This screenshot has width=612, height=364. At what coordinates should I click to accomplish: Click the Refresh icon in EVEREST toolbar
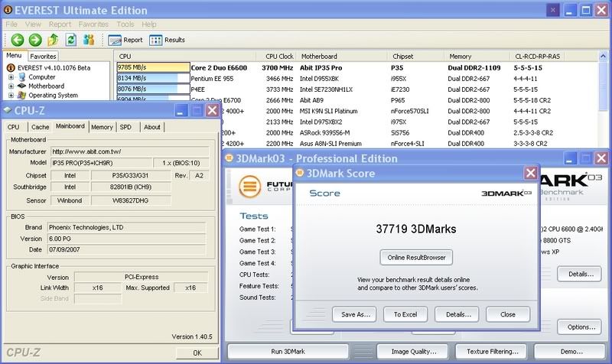point(70,40)
